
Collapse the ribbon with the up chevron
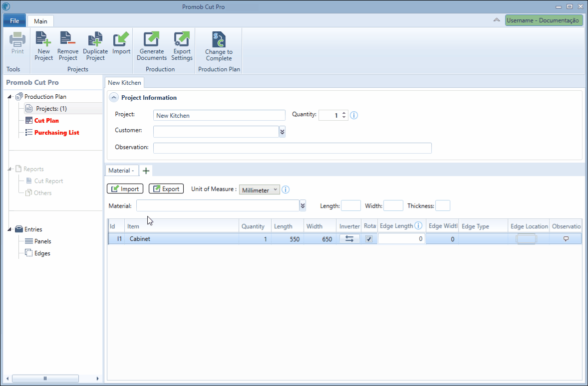pos(497,20)
